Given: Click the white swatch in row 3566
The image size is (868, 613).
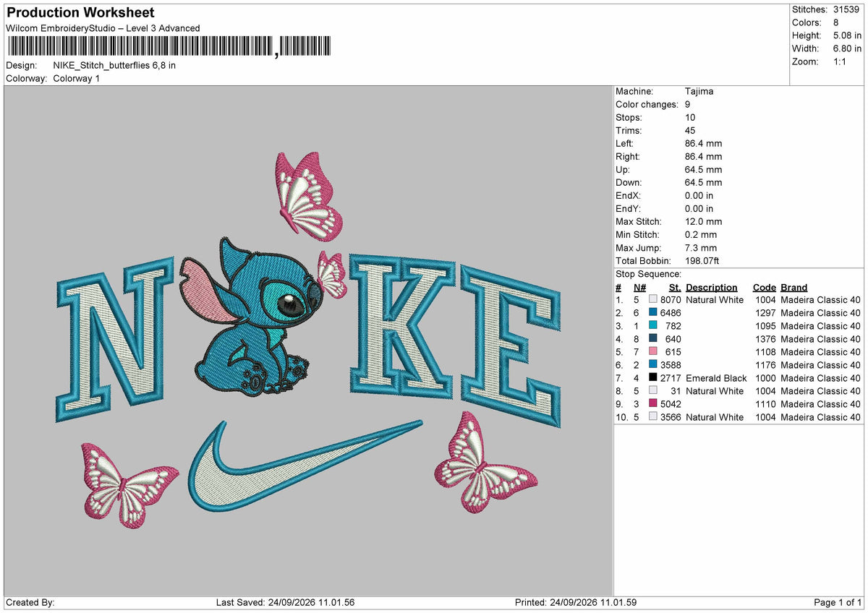Looking at the screenshot, I should pos(653,416).
